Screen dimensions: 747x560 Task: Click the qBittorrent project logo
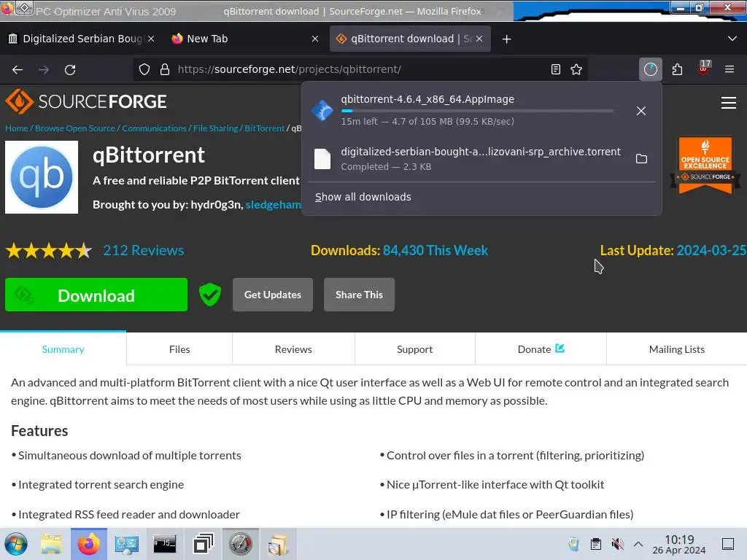click(42, 177)
